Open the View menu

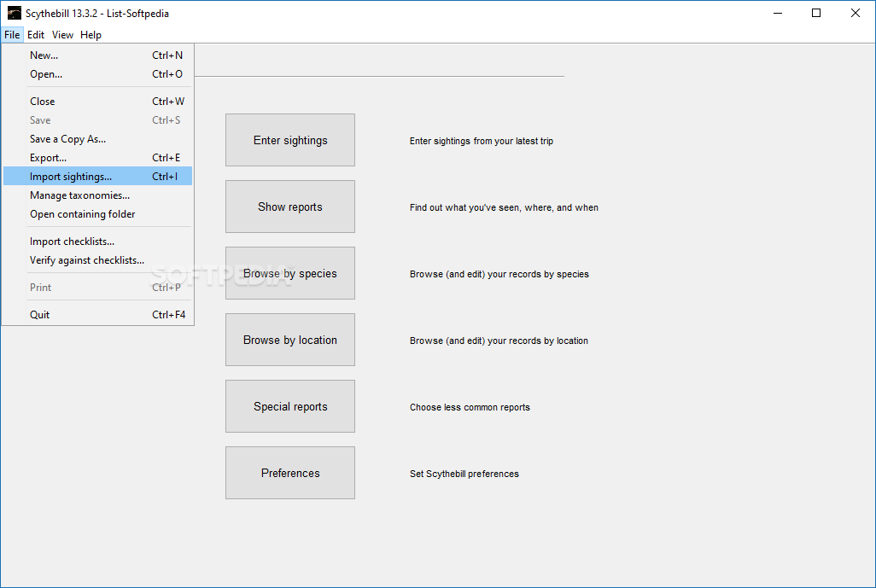62,35
